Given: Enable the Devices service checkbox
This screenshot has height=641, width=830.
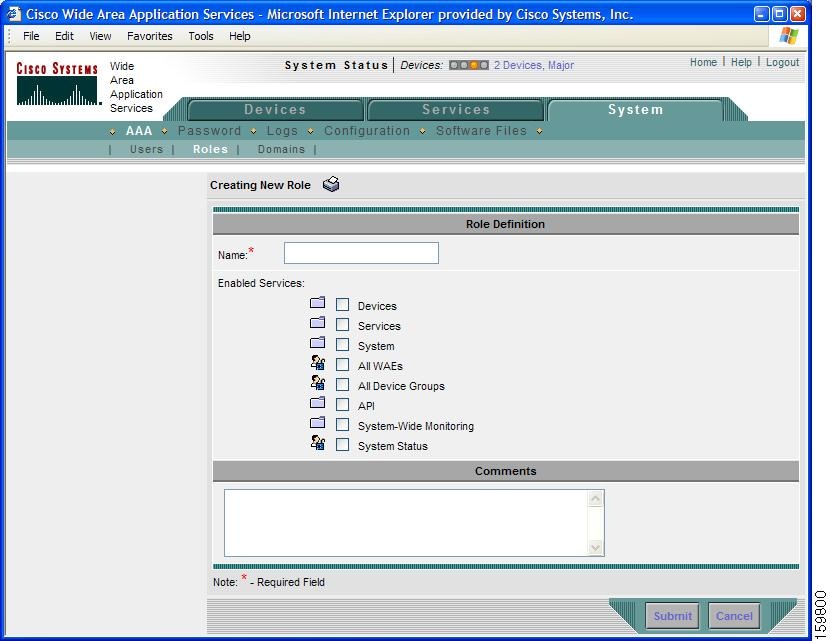Looking at the screenshot, I should coord(342,304).
